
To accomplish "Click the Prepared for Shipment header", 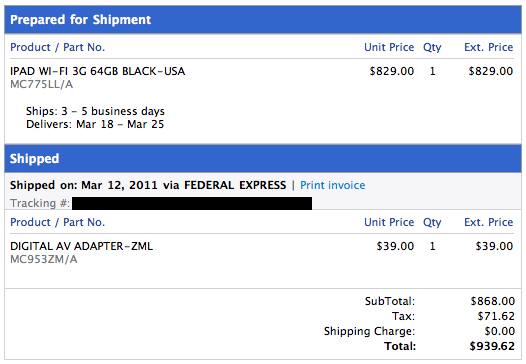I will point(263,19).
